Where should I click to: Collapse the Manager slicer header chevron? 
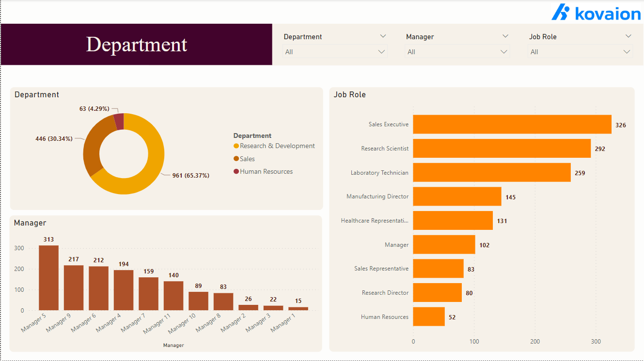(x=505, y=35)
